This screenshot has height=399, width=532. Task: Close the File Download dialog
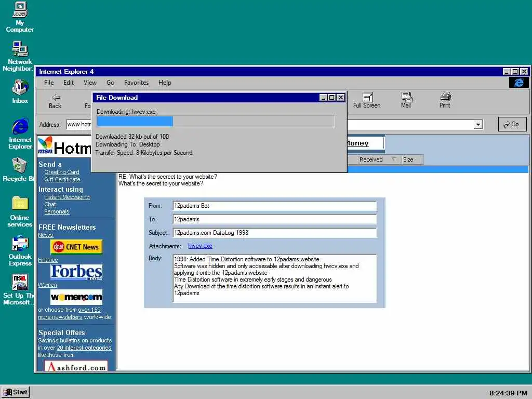coord(340,98)
